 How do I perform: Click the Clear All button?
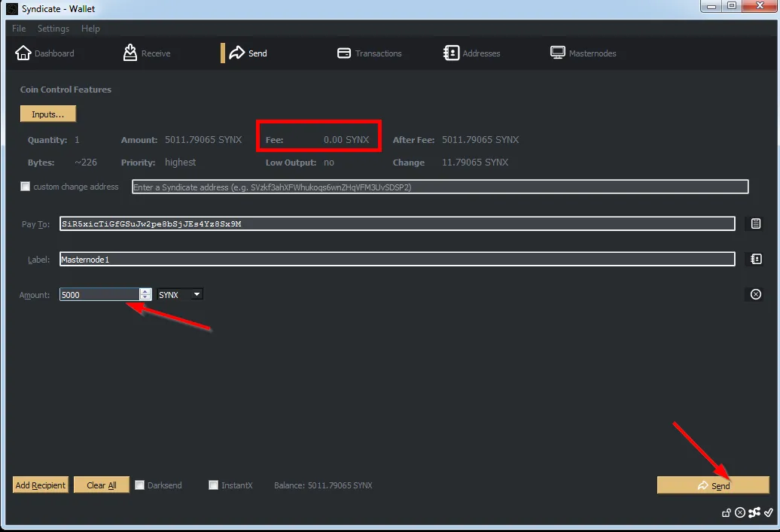click(102, 485)
